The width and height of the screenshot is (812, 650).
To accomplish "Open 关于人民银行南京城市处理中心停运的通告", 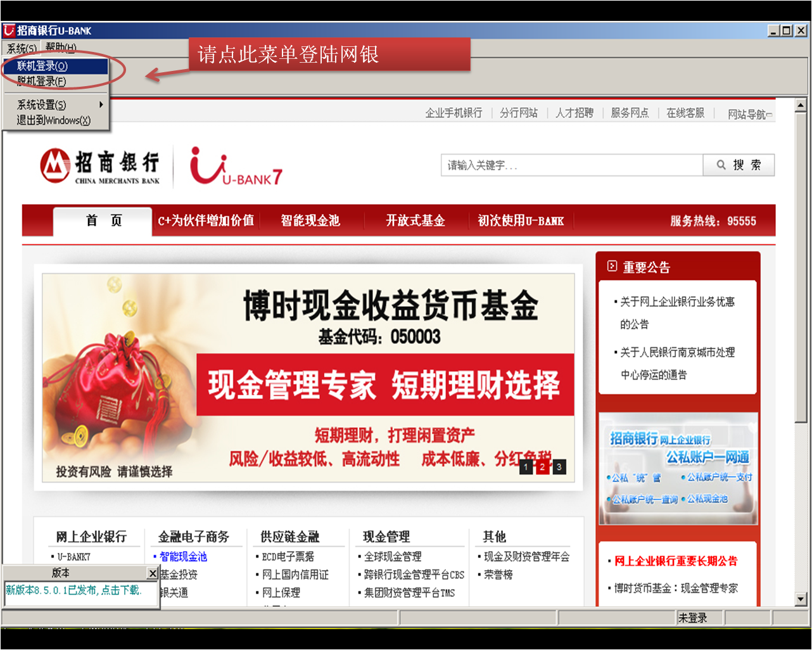I will pos(678,364).
